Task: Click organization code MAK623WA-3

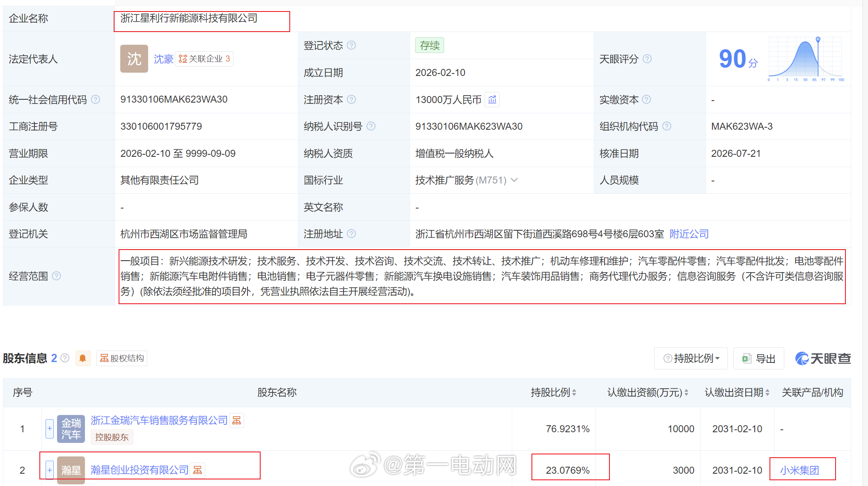Action: (x=742, y=126)
